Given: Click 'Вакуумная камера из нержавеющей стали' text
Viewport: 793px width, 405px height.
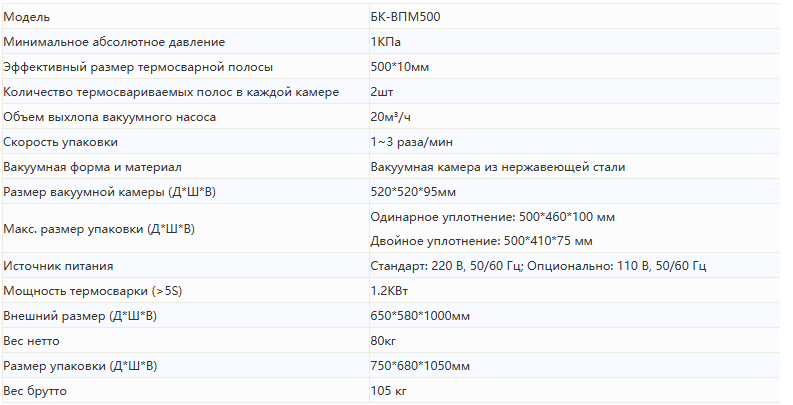Looking at the screenshot, I should (x=498, y=167).
